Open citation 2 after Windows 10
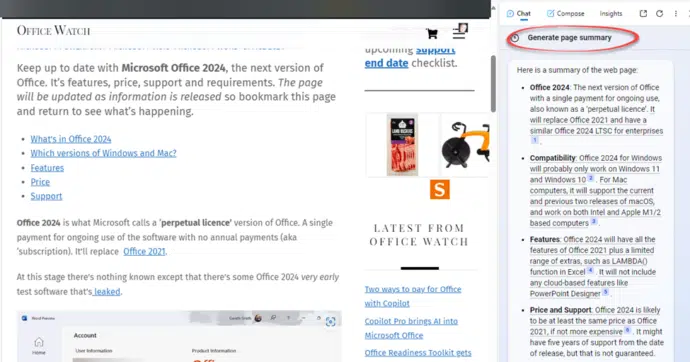690x362 pixels. (x=591, y=178)
